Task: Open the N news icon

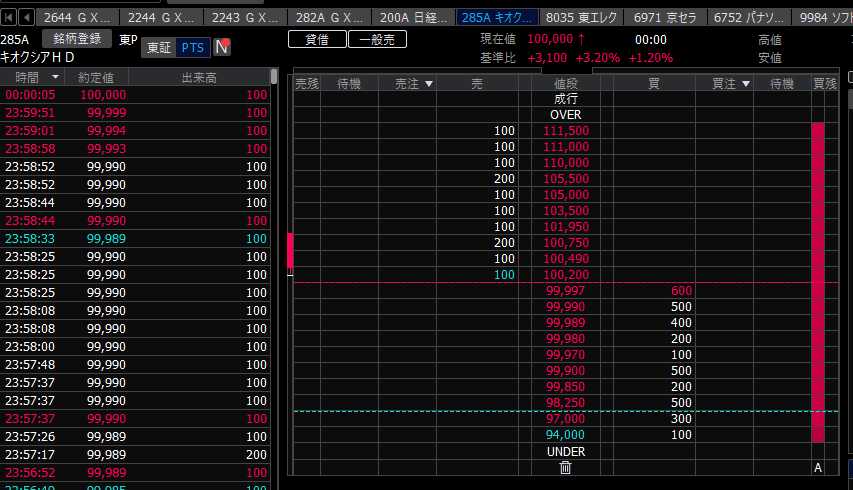Action: click(221, 47)
